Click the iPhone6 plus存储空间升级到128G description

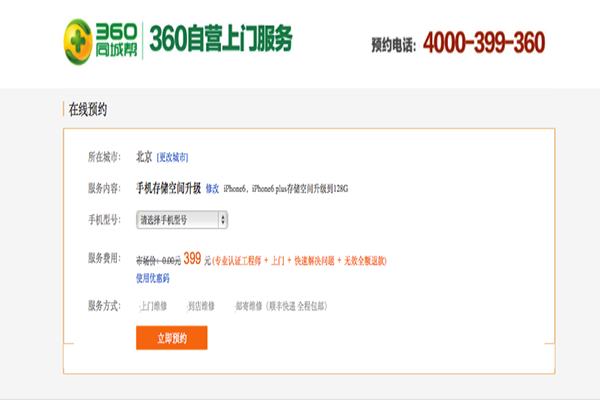click(286, 188)
